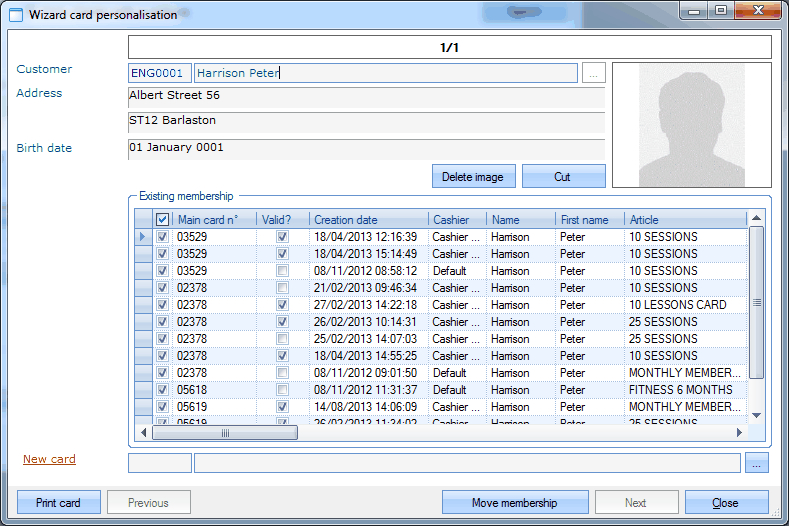Select the 08/11/2012 09:01:50 date cell
The image size is (789, 526).
coord(368,373)
